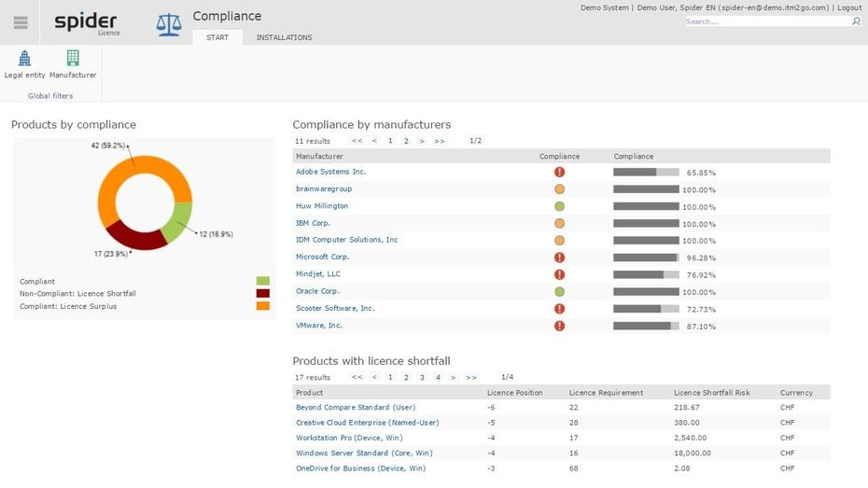This screenshot has height=488, width=868.
Task: Click the Manufacturer filter icon
Action: (73, 59)
